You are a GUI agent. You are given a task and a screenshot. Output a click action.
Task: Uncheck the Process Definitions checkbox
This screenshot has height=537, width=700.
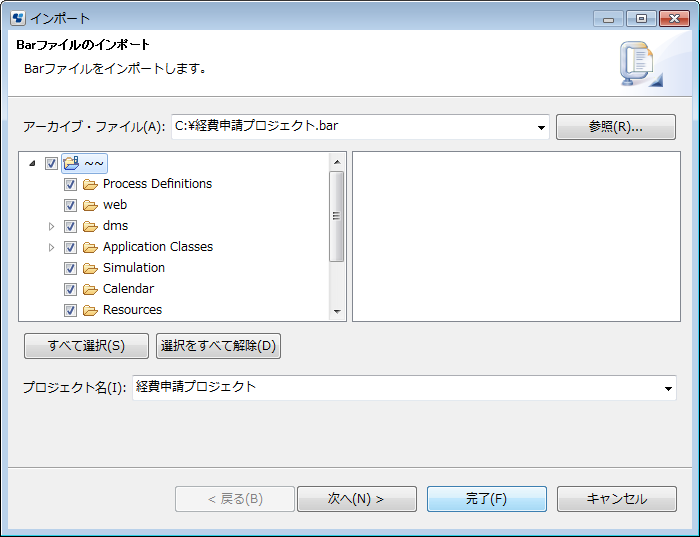70,184
